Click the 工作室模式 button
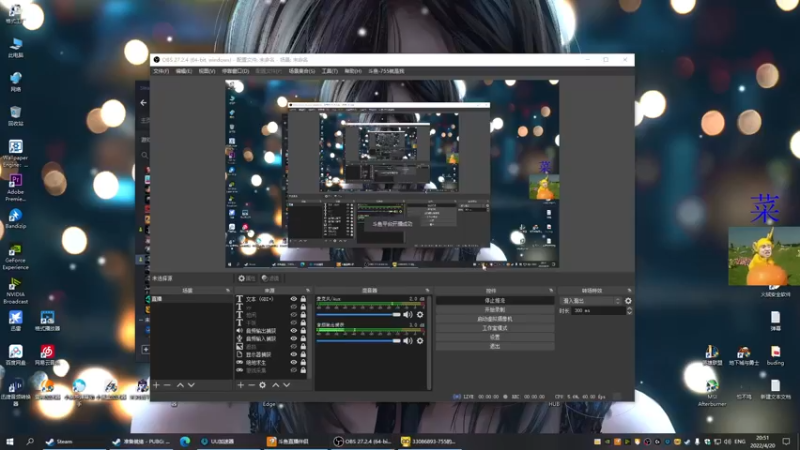The width and height of the screenshot is (800, 450). pyautogui.click(x=495, y=328)
